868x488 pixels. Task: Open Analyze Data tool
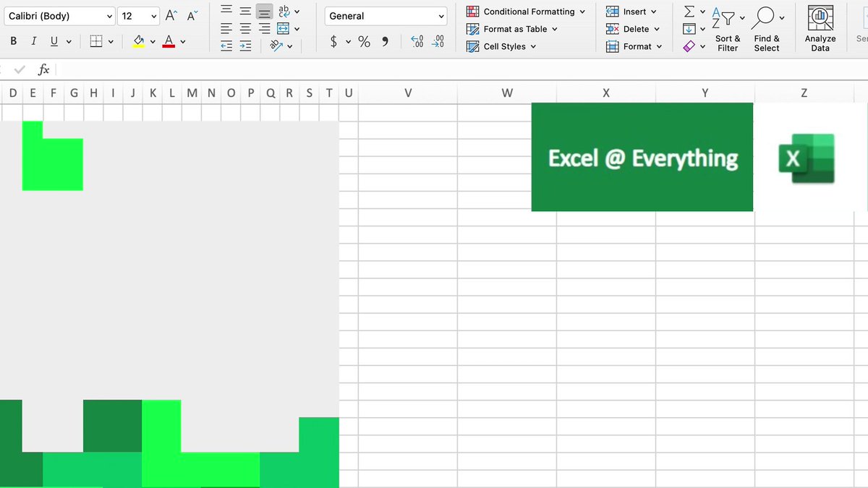pos(820,28)
